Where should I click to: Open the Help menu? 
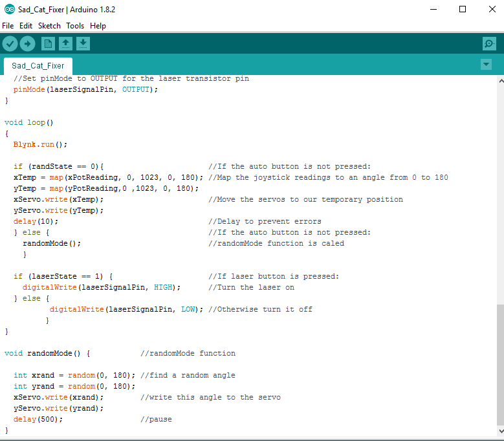[x=98, y=26]
